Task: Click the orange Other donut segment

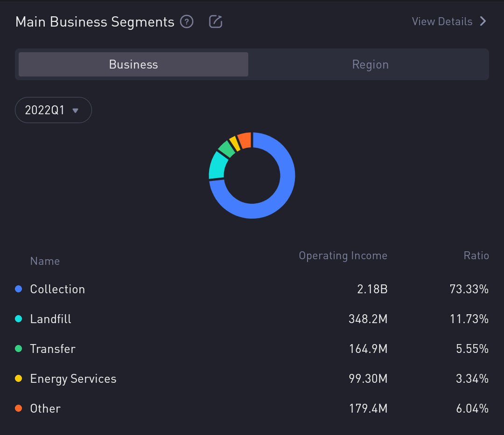Action: pos(245,140)
